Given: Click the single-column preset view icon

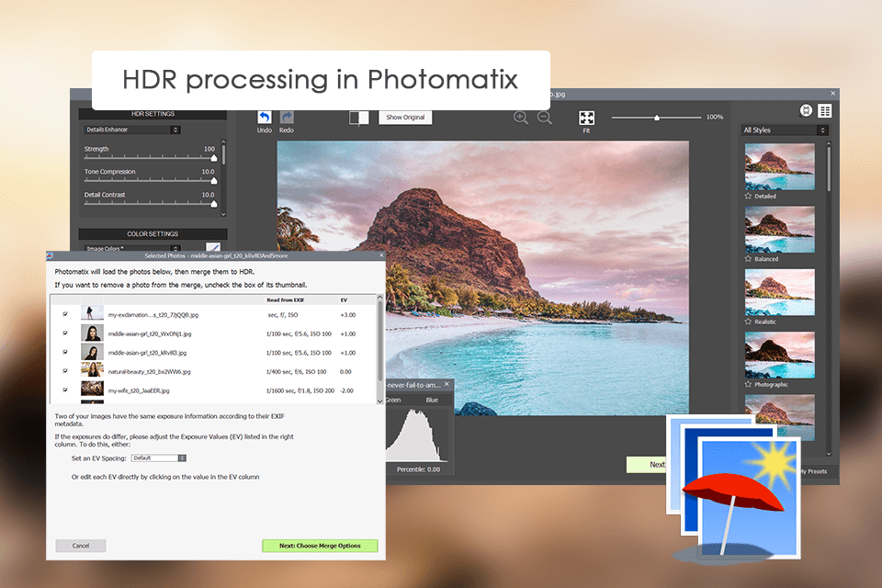Looking at the screenshot, I should 806,111.
